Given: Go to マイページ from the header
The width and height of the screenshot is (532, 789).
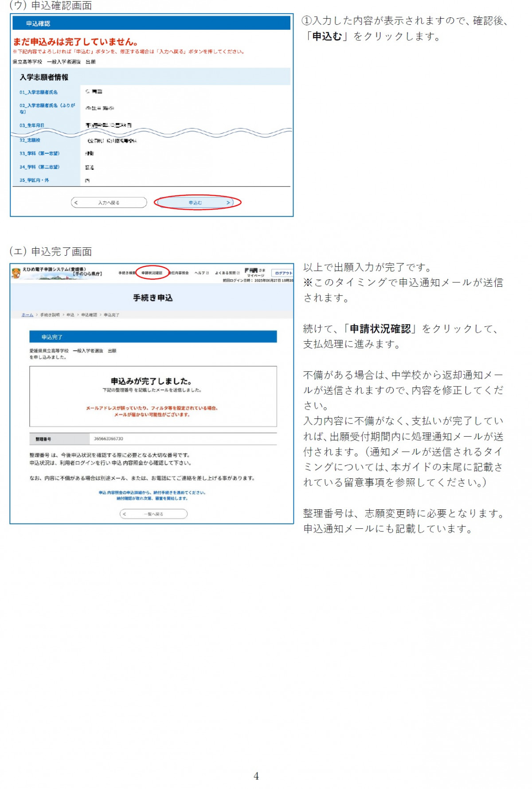Looking at the screenshot, I should (x=255, y=276).
